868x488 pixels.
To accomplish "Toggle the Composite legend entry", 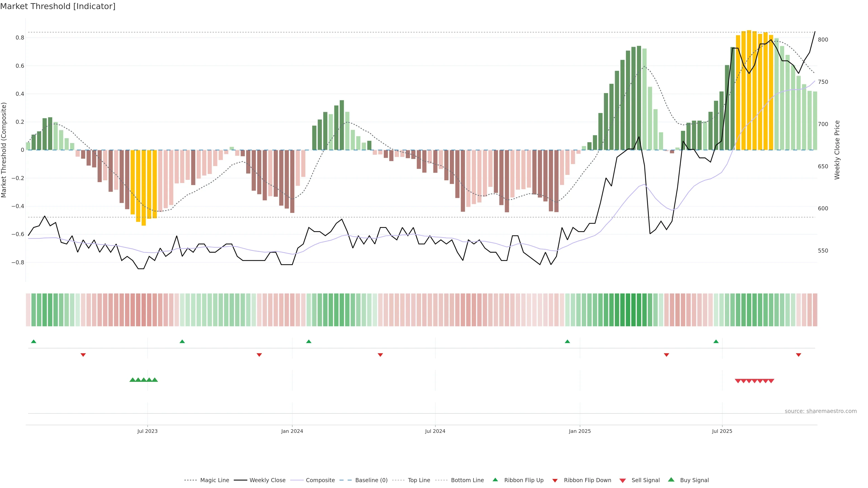I will (320, 480).
